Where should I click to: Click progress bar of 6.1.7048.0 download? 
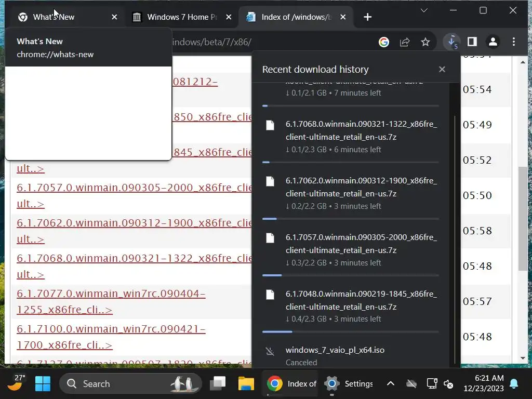click(x=351, y=332)
